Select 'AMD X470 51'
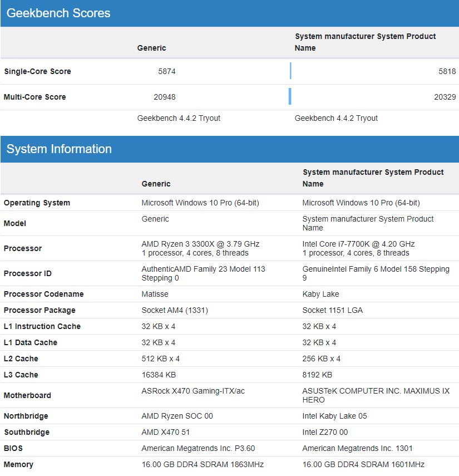 click(x=166, y=432)
